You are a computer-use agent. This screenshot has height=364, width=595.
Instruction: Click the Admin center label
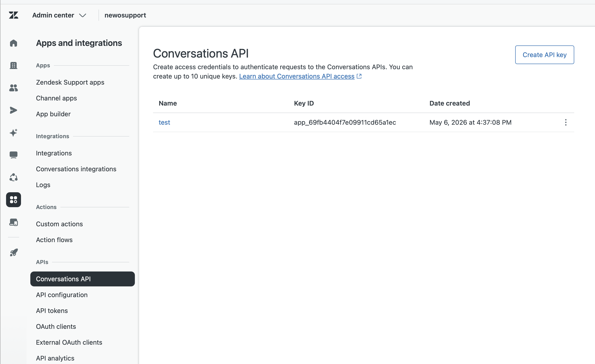coord(53,15)
